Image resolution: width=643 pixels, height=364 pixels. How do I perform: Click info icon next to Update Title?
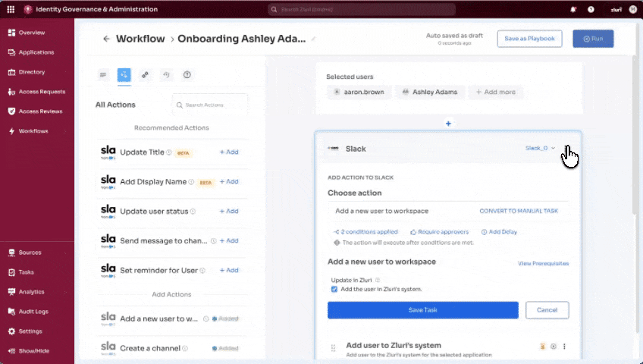click(168, 152)
